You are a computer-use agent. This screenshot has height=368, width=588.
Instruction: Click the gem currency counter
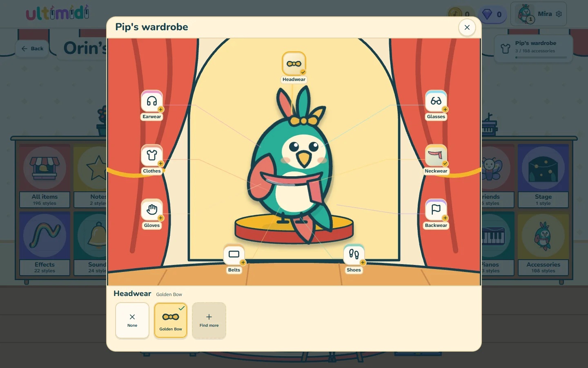[x=492, y=15]
